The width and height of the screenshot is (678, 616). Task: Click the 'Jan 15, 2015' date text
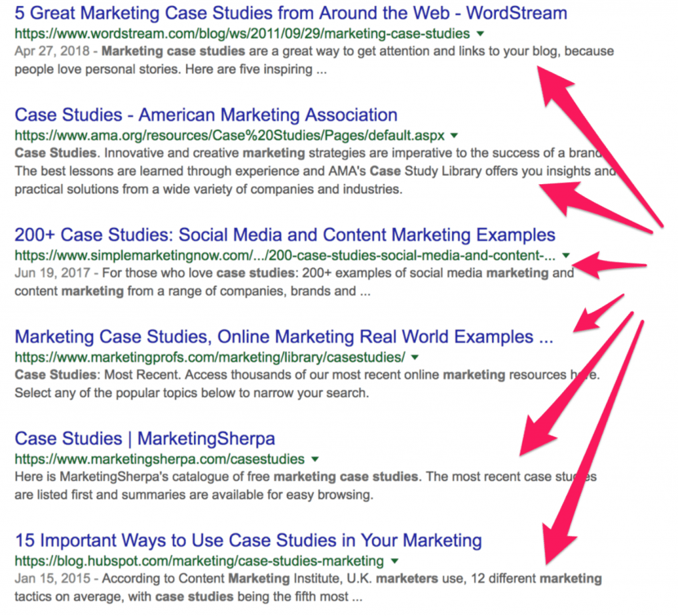click(52, 579)
